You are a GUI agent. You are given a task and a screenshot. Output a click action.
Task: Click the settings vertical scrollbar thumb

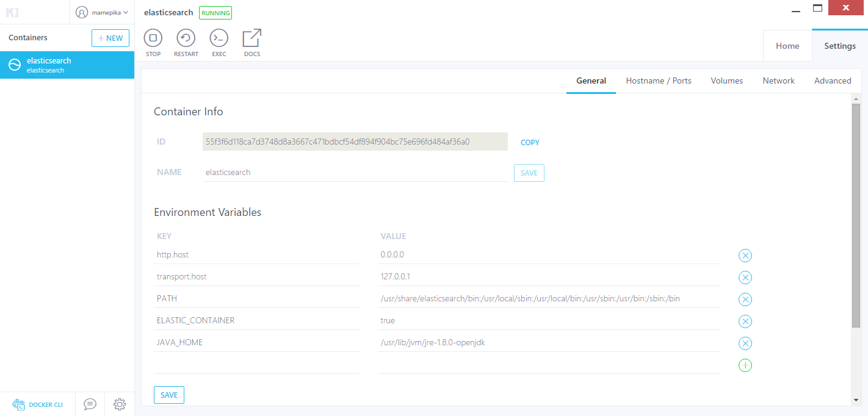pos(856,215)
